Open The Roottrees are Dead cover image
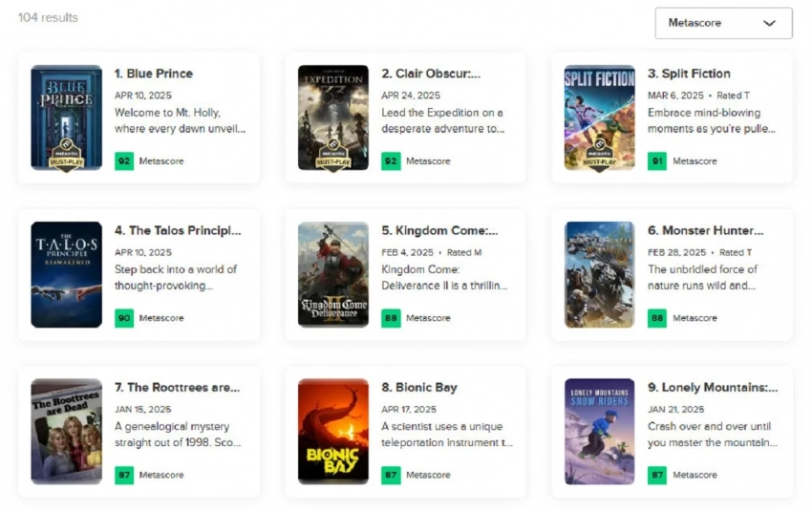Screen dimensions: 812x511 coord(66,432)
